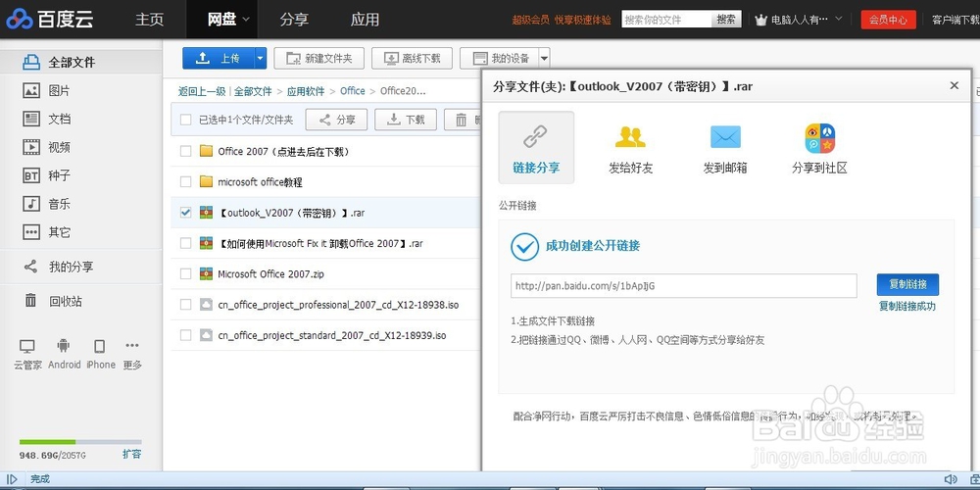Go to the 应用 tab
980x490 pixels.
coord(365,20)
